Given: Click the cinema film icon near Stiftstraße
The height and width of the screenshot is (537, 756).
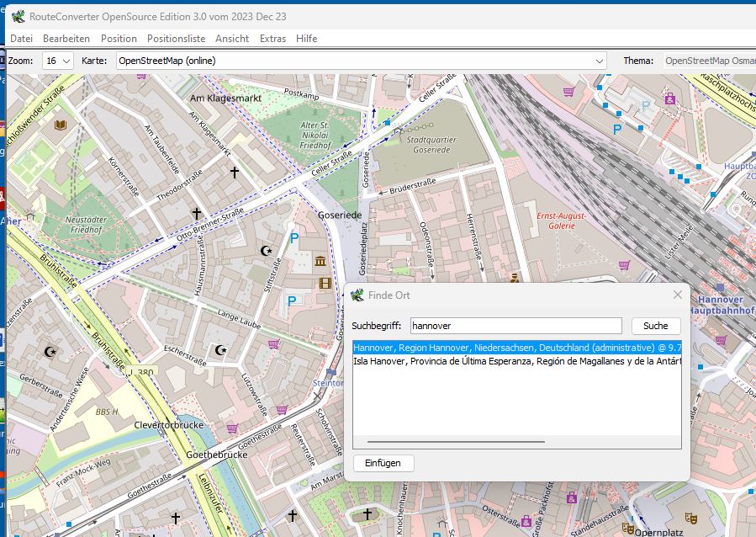Looking at the screenshot, I should pyautogui.click(x=325, y=281).
